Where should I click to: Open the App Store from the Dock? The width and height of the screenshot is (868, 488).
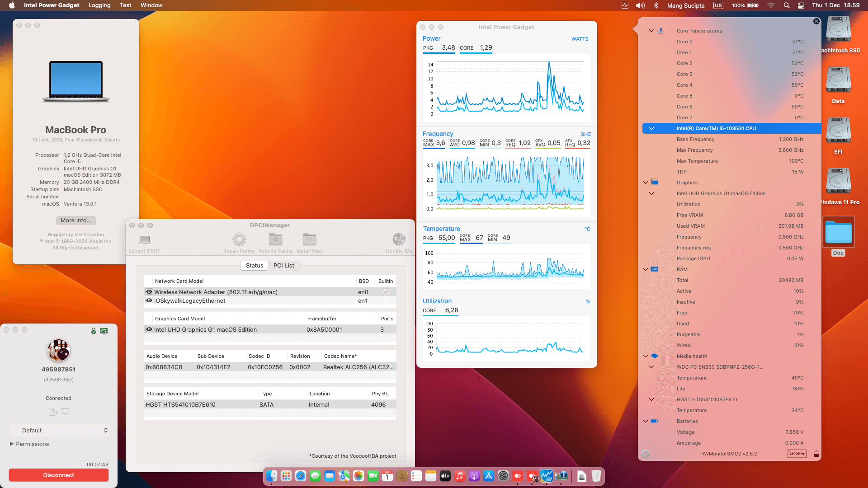[x=489, y=476]
